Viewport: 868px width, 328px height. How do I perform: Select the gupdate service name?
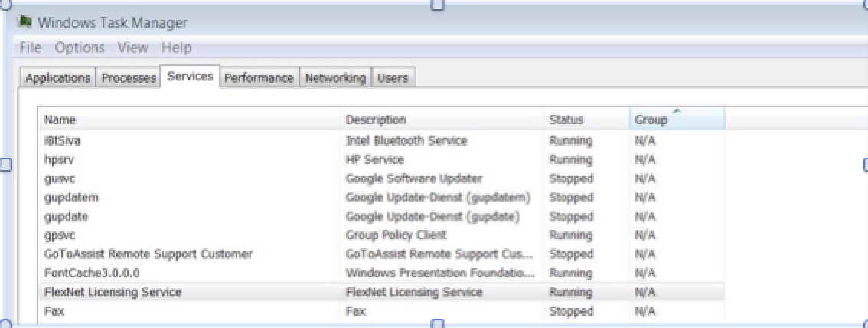[66, 216]
